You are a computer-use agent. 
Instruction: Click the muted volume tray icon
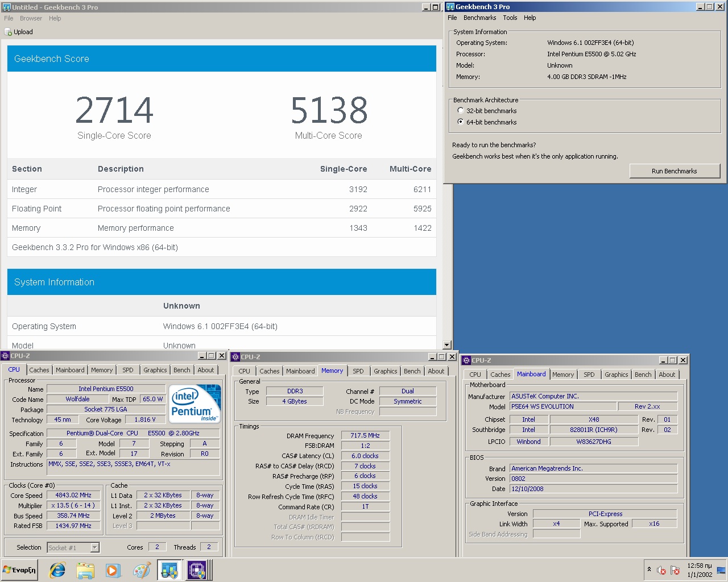(661, 570)
